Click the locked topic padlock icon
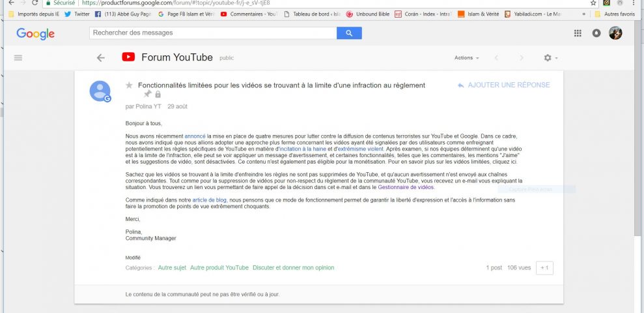The height and width of the screenshot is (313, 644). coord(158,94)
